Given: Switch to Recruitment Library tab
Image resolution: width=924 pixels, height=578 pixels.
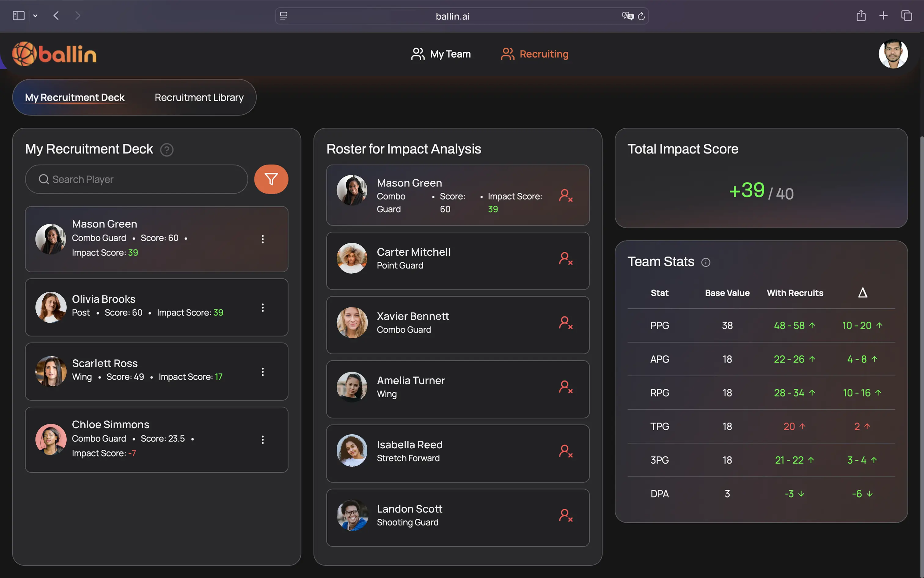Looking at the screenshot, I should (199, 98).
